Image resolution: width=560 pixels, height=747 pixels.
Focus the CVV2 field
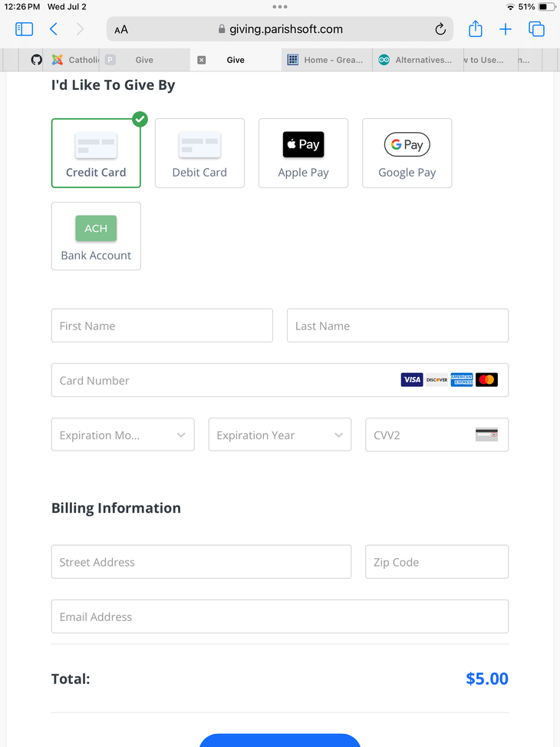point(436,435)
